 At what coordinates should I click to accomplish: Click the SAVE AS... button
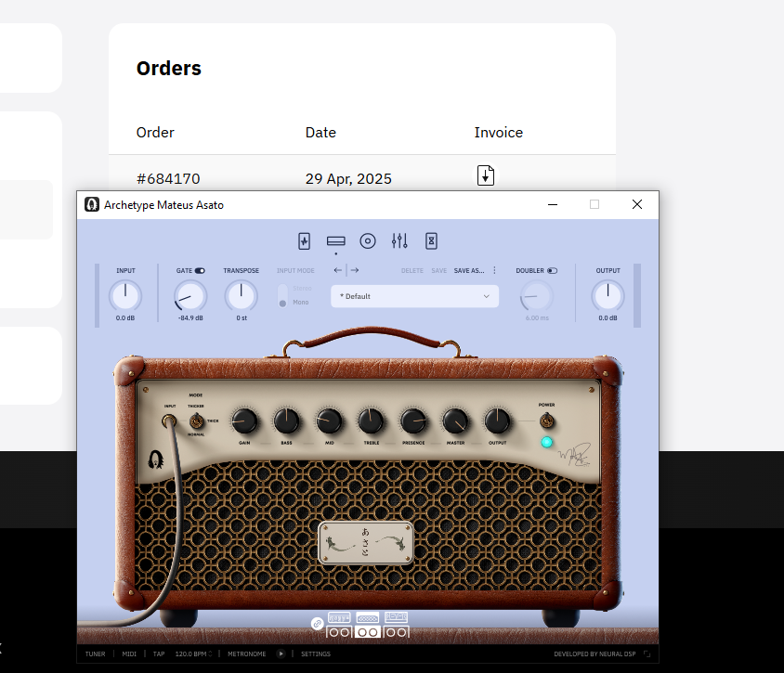[469, 270]
